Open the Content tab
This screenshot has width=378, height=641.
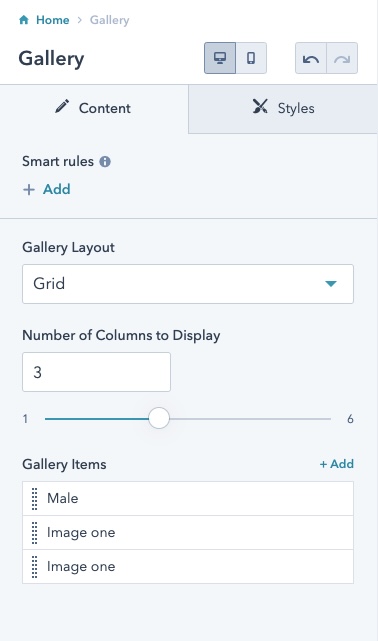(x=94, y=108)
